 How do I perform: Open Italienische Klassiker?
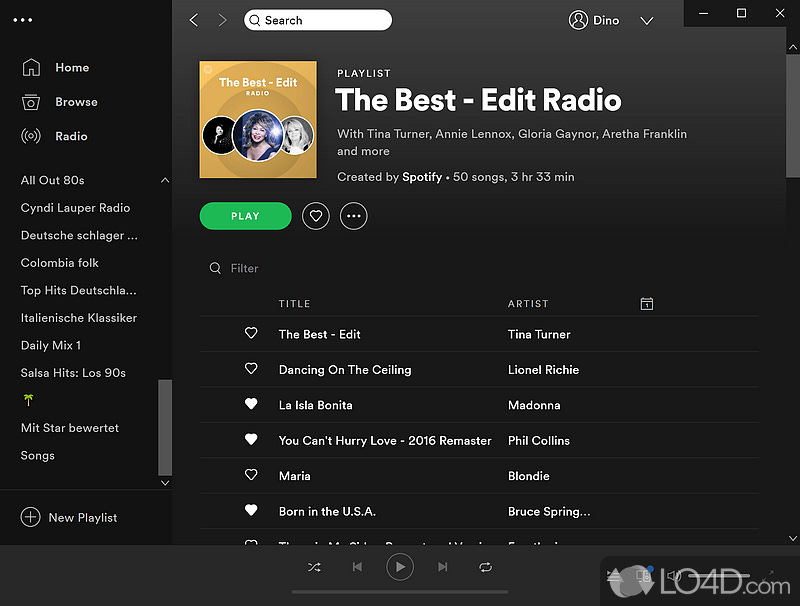(79, 318)
